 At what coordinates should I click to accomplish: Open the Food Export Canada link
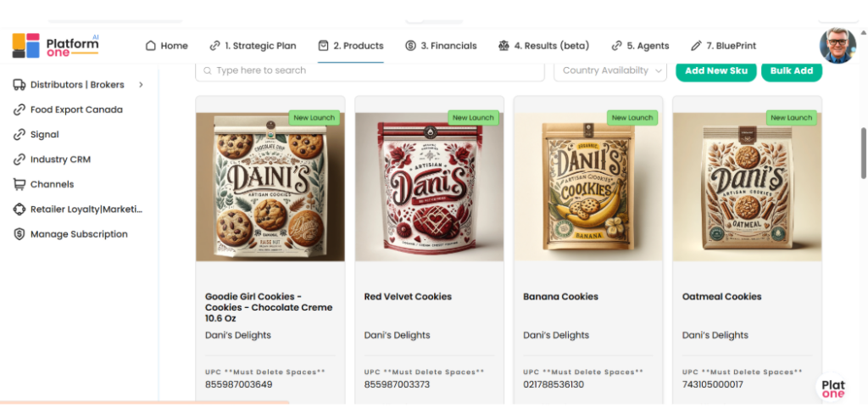76,109
